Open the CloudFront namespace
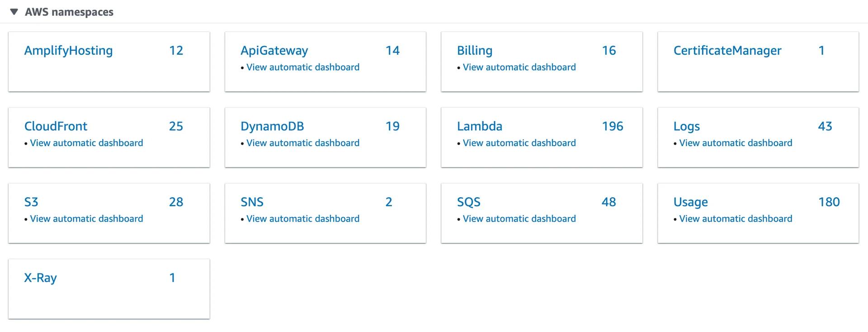 click(x=56, y=126)
